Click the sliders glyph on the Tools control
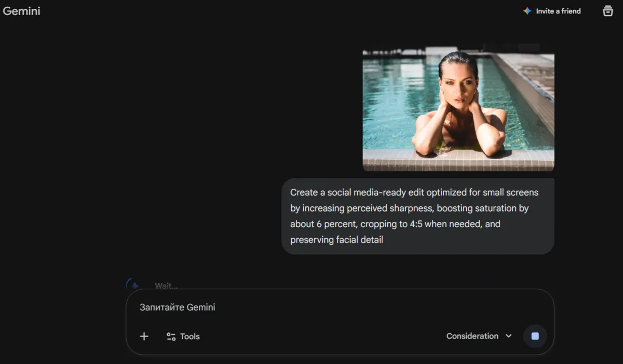Screen dimensions: 623x364 click(x=171, y=336)
